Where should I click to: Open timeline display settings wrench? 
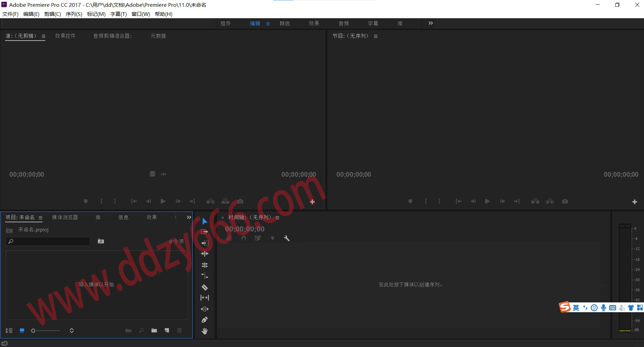287,238
